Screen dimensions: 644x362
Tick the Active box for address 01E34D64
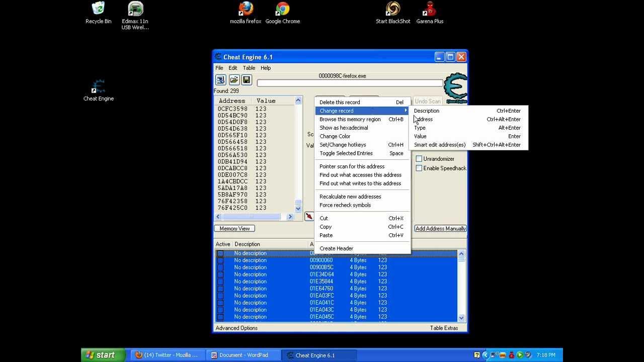point(220,275)
